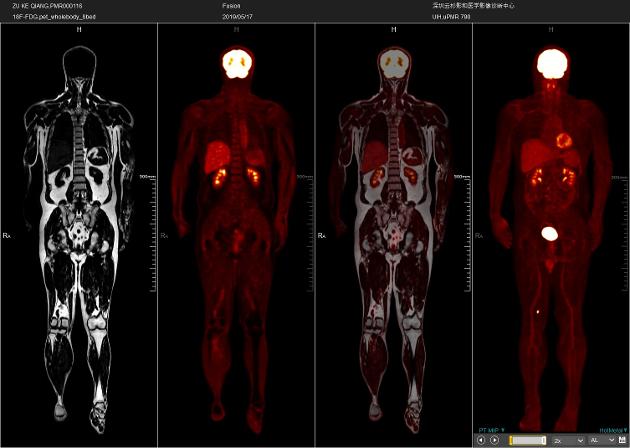Screen dimensions: 630x448
Task: Click the next frame arrow button
Action: tap(494, 439)
